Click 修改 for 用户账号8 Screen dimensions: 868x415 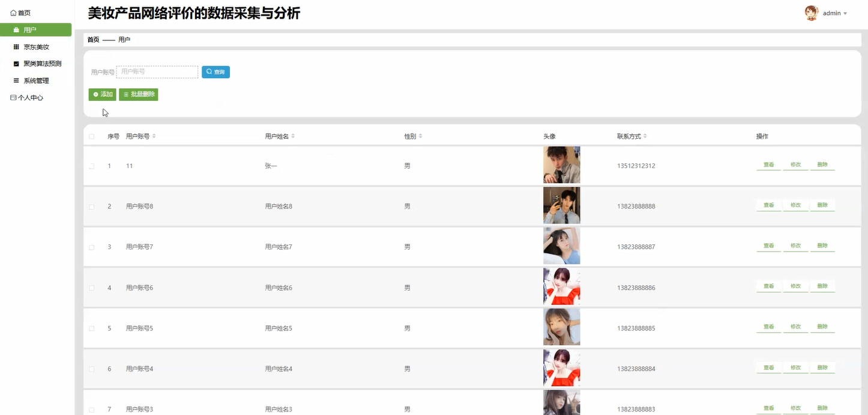(795, 205)
